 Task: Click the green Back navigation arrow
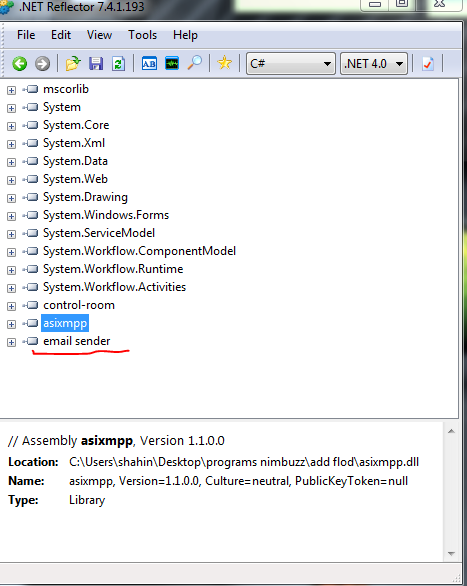19,64
